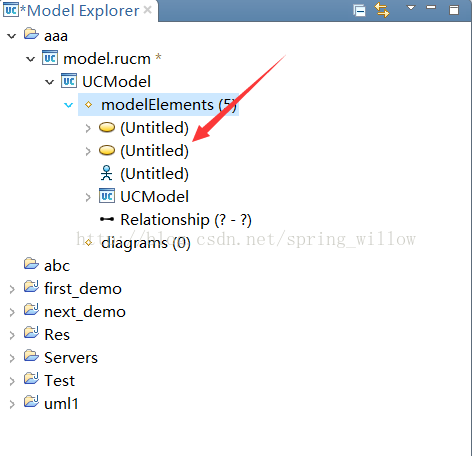The image size is (472, 456).
Task: Select the Res project label
Action: click(57, 335)
